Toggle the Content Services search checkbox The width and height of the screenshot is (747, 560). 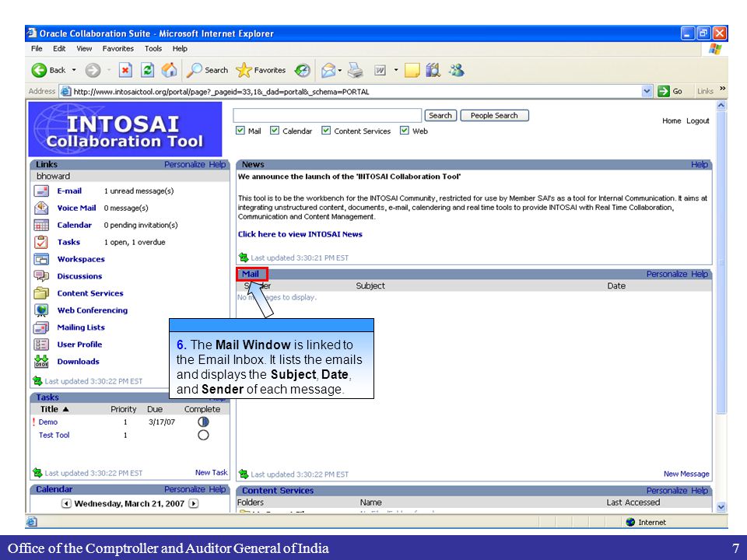(x=326, y=131)
